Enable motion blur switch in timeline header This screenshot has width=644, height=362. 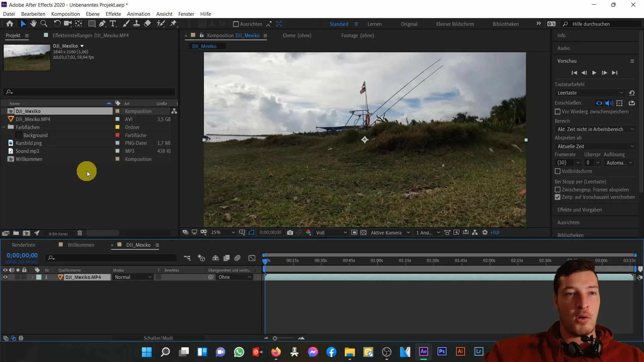(237, 258)
